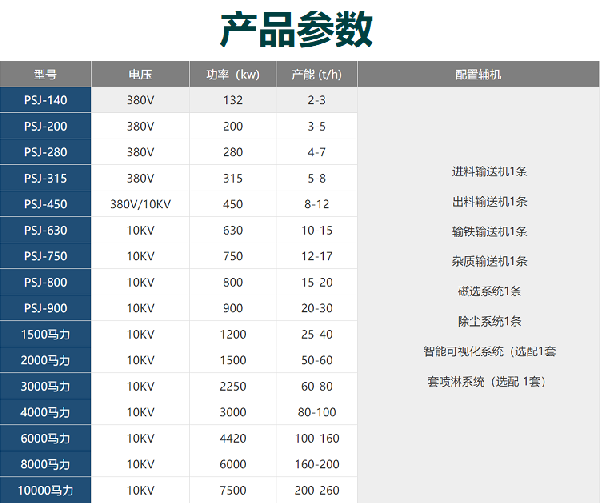The height and width of the screenshot is (503, 600).
Task: Select the capacity value 80-100
Action: click(317, 412)
